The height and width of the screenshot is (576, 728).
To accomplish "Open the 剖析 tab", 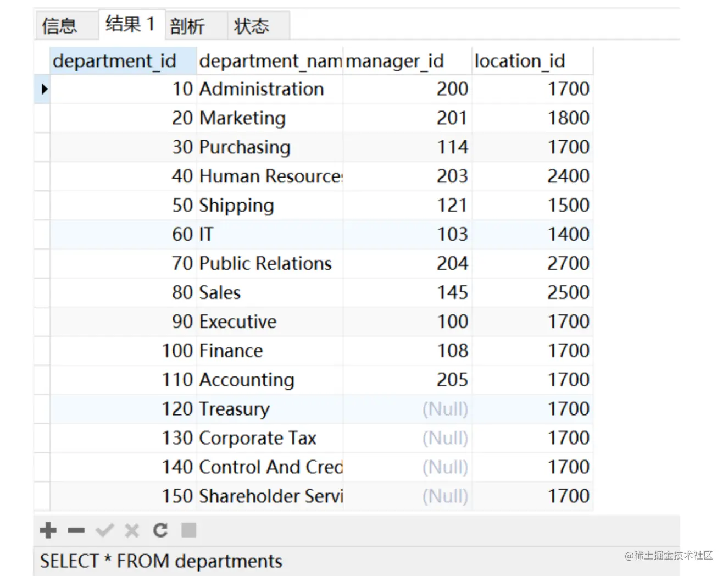I will [x=187, y=26].
